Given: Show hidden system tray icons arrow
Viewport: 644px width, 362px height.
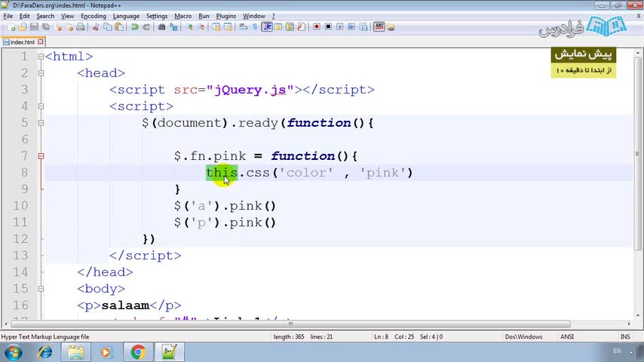Looking at the screenshot, I should tap(631, 351).
